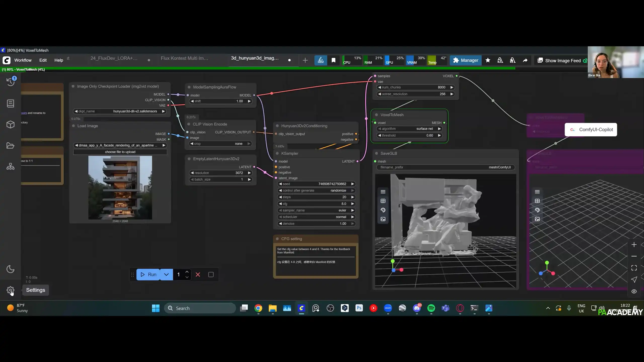Open the crop none selector

point(220,144)
